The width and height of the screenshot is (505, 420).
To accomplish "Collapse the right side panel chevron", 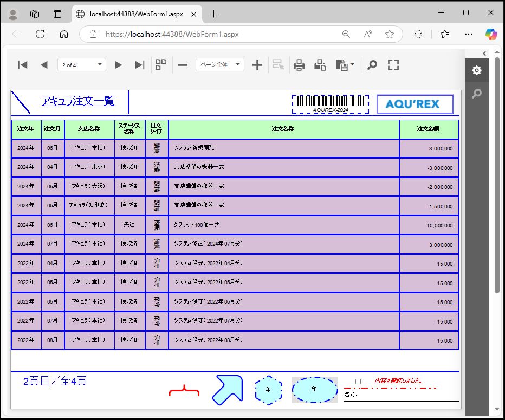I will (x=484, y=53).
